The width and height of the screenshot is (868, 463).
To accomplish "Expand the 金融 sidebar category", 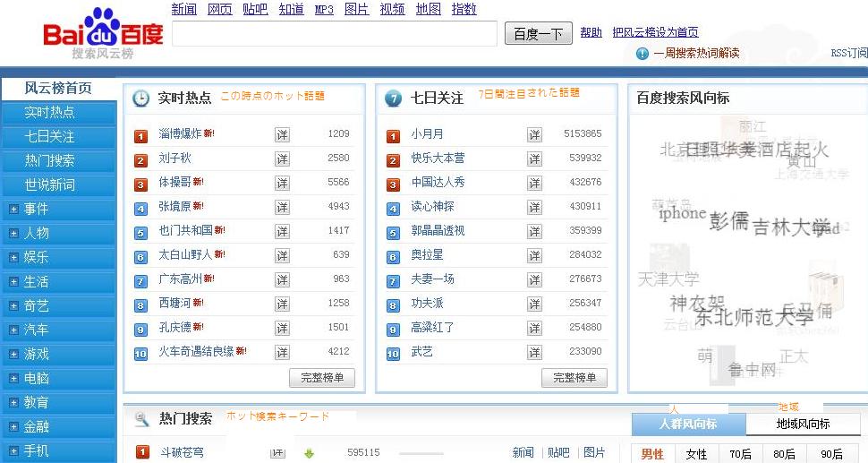I will pyautogui.click(x=13, y=427).
